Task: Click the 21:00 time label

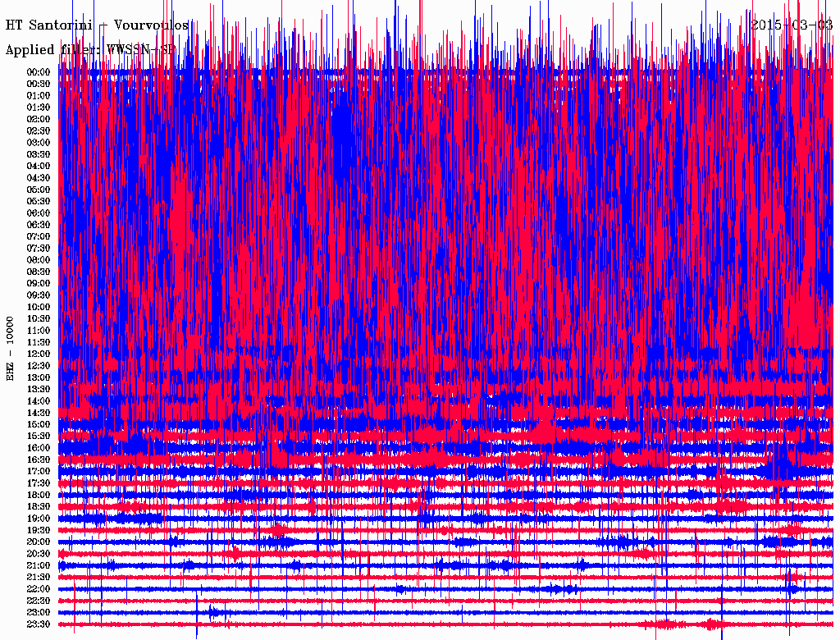Action: (x=39, y=565)
